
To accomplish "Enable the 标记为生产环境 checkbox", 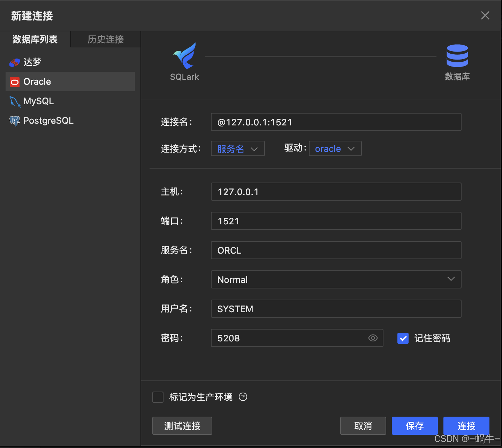I will (x=158, y=397).
